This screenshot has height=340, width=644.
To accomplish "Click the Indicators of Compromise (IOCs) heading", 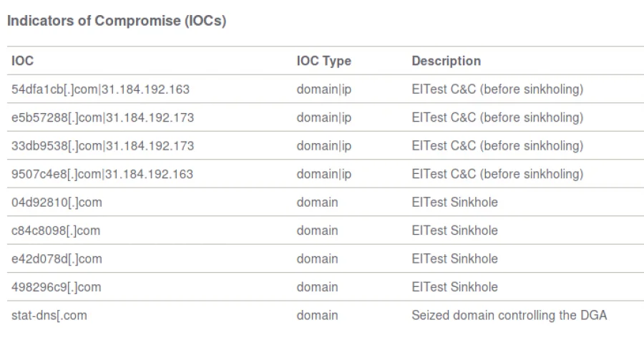I will pos(116,21).
